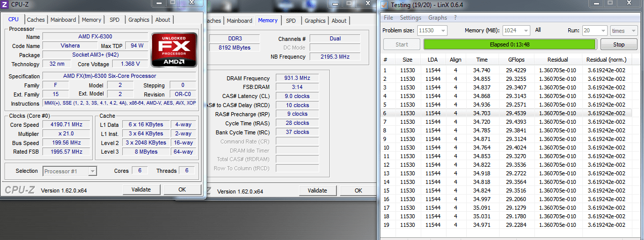Image resolution: width=644 pixels, height=240 pixels.
Task: Click Validate button in rear CPU-Z window
Action: (x=317, y=190)
